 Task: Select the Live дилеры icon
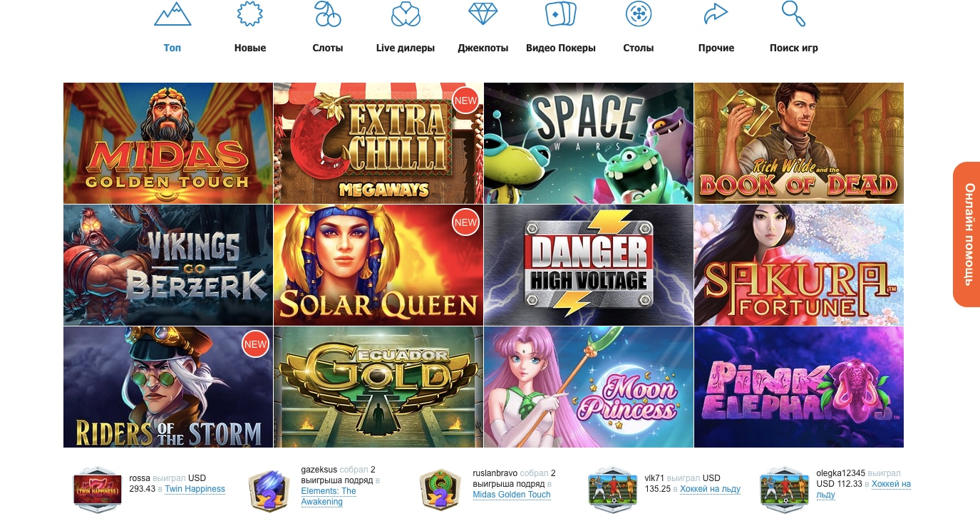(x=406, y=14)
